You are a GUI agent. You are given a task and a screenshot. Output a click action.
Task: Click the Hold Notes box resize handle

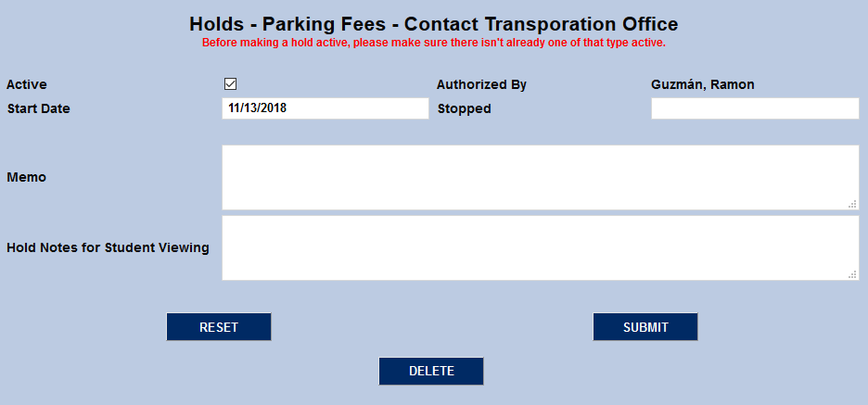[852, 274]
